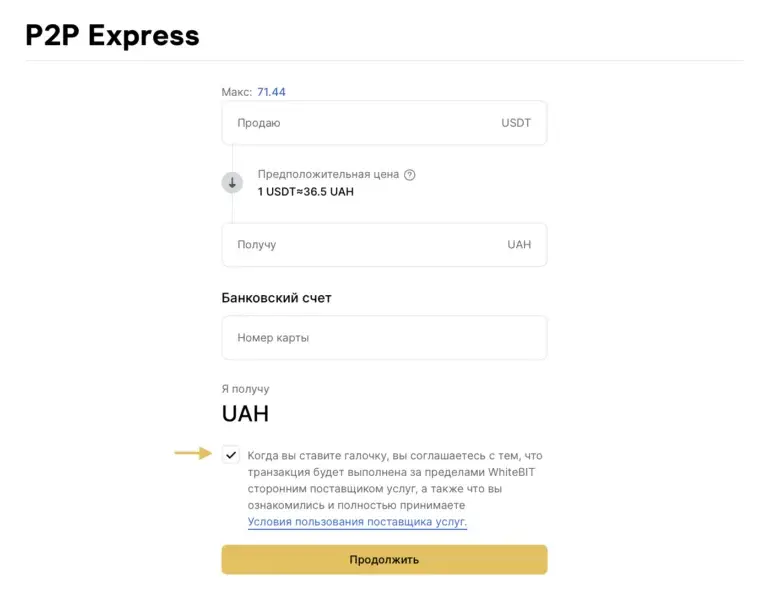Click the large UAH total text
This screenshot has width=768, height=607.
tap(245, 414)
